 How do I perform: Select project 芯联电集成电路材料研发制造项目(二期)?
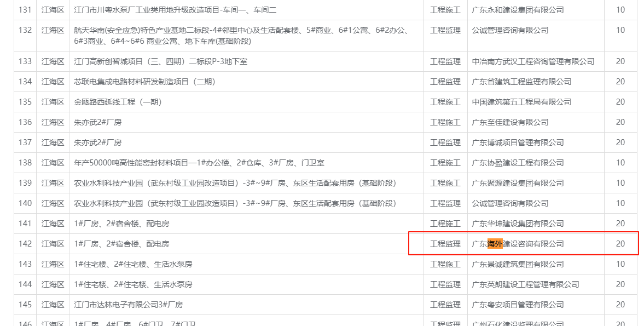(x=145, y=82)
